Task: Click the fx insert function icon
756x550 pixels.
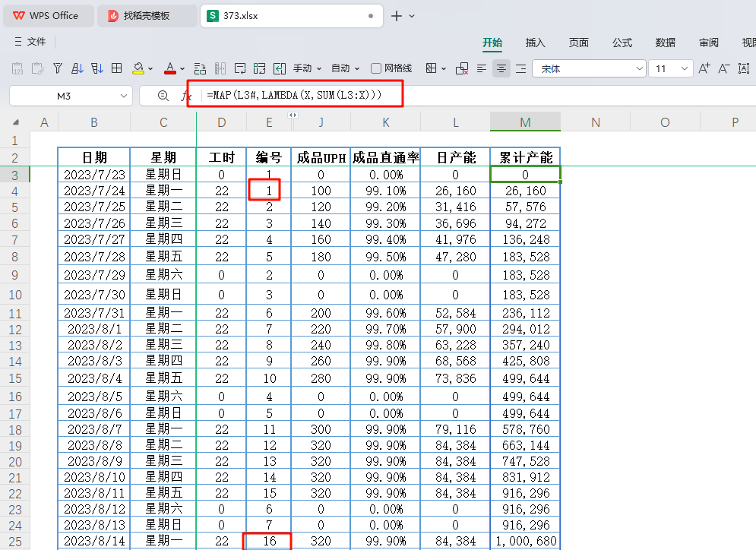Action: click(x=186, y=96)
